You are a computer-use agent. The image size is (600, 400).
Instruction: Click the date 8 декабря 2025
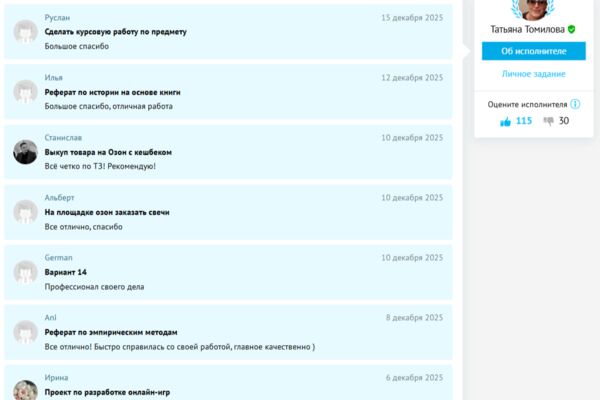[414, 318]
